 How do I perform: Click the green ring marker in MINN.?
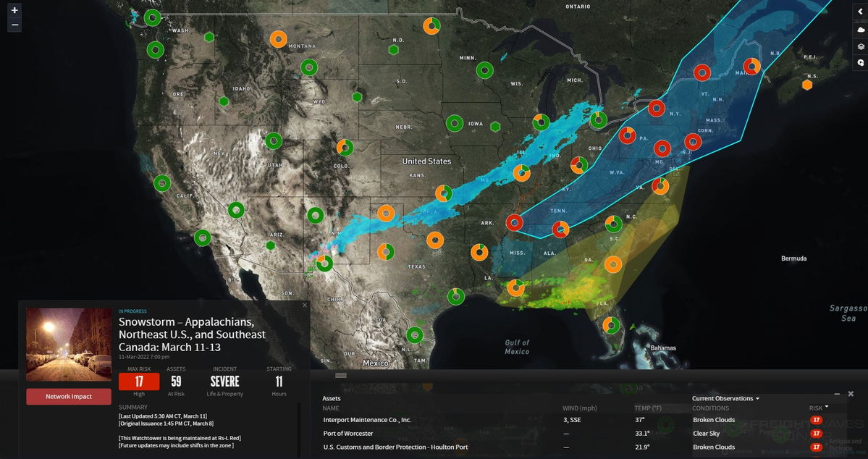click(x=484, y=70)
